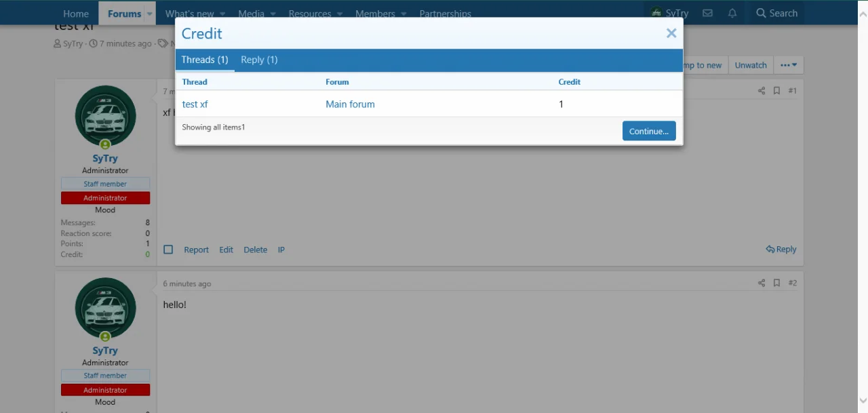Screen dimensions: 868x413
Task: Edit the first post
Action: 226,250
